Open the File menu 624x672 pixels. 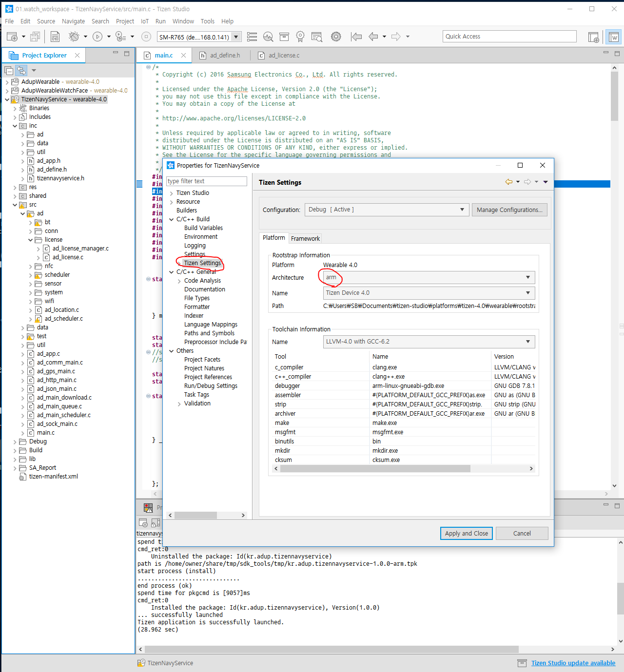9,21
